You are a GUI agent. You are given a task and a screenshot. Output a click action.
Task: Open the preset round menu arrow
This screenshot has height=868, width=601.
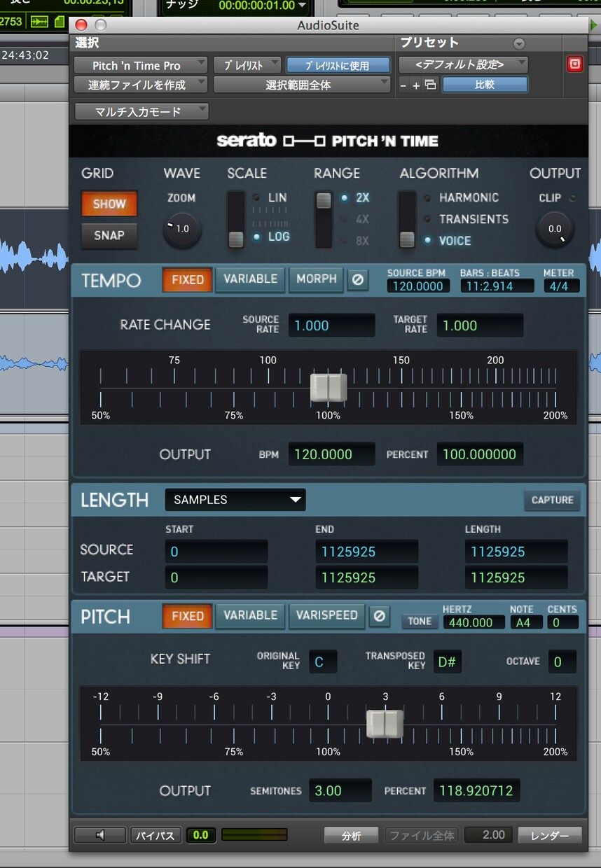coord(519,43)
